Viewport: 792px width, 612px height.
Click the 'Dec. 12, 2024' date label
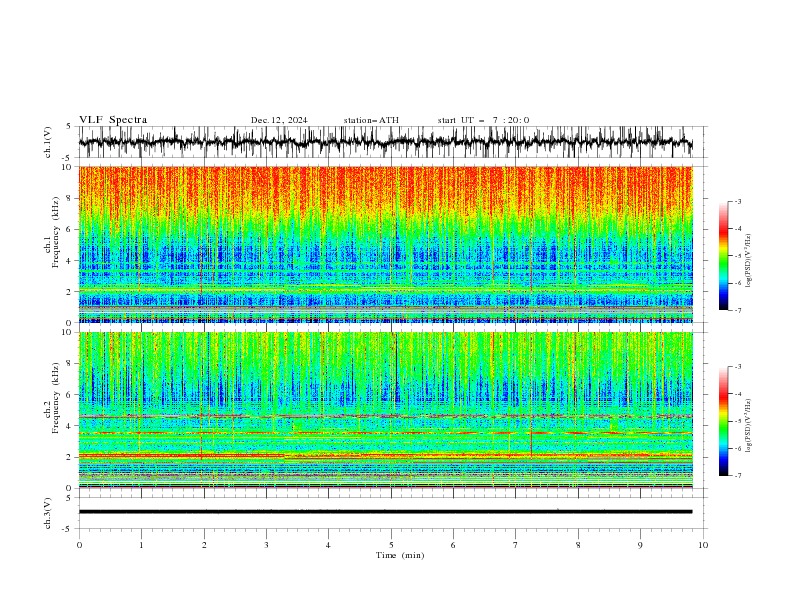click(x=279, y=120)
